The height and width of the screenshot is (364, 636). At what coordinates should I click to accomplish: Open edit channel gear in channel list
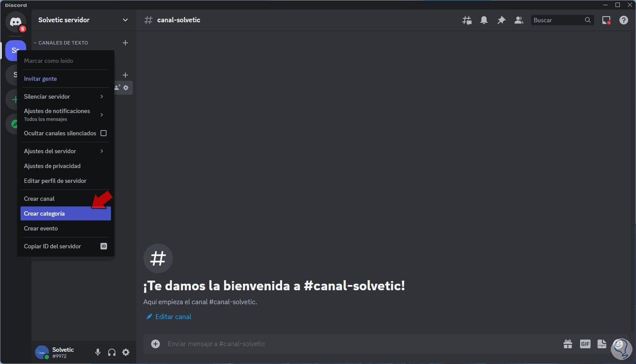[x=126, y=88]
